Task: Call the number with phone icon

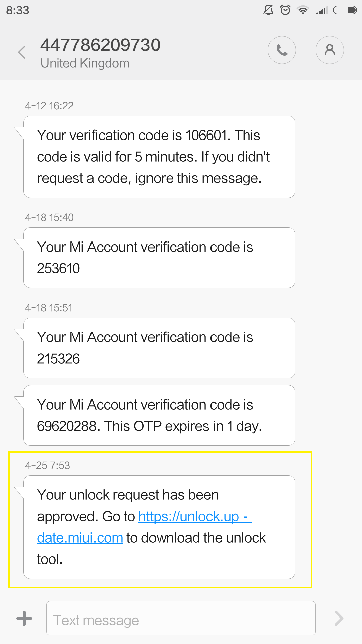Action: point(282,50)
